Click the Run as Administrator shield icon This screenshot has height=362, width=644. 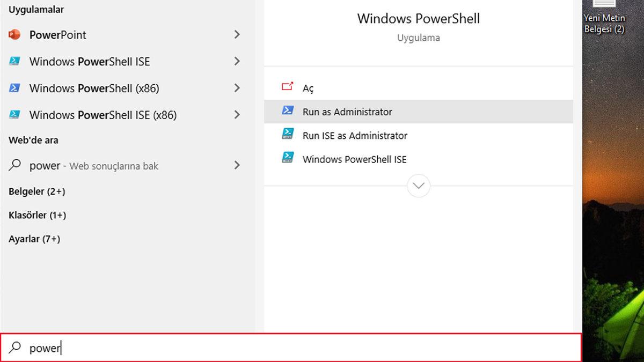point(288,112)
